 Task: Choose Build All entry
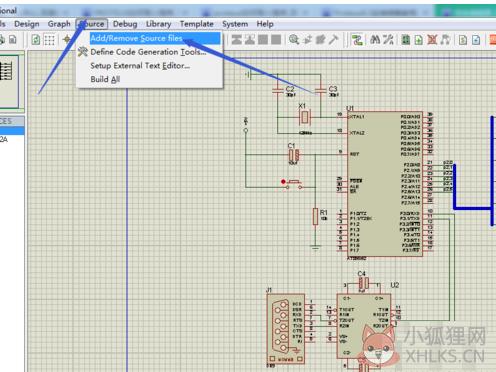pyautogui.click(x=149, y=79)
